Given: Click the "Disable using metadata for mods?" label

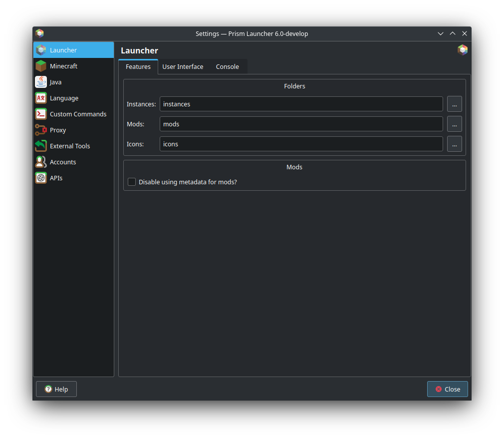Looking at the screenshot, I should point(188,182).
